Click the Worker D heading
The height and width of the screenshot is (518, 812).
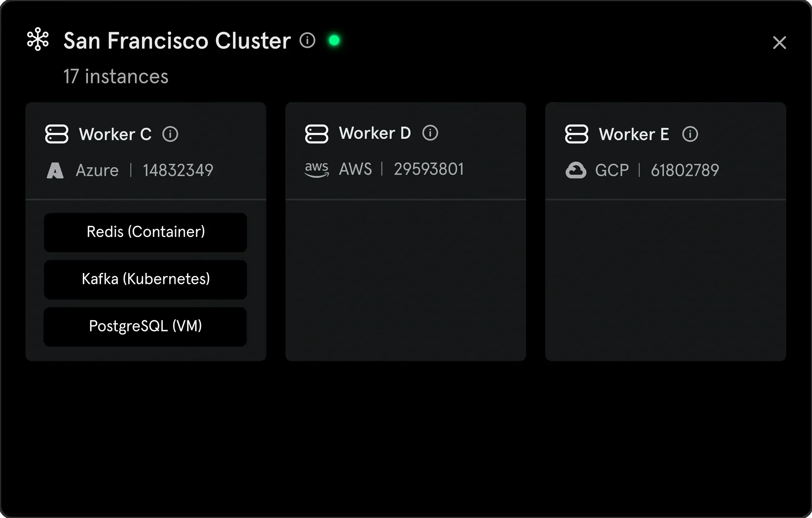pos(375,133)
